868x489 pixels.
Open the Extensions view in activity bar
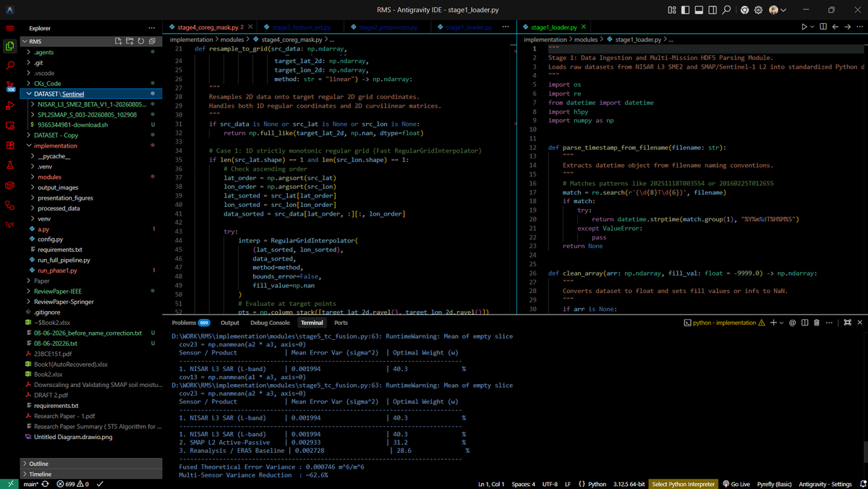10,145
